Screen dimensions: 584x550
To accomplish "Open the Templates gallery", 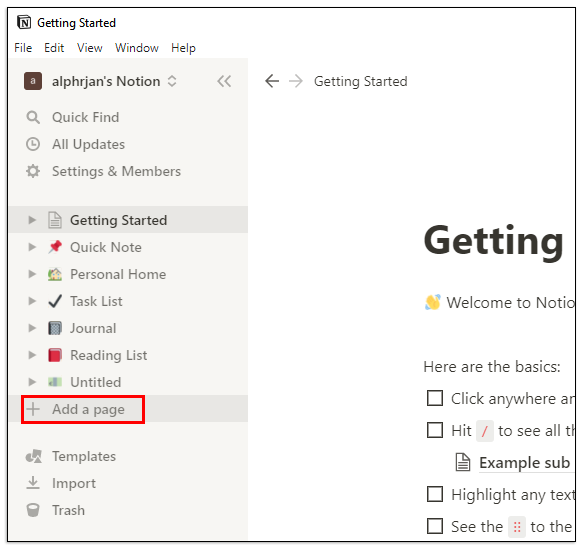I will tap(84, 457).
